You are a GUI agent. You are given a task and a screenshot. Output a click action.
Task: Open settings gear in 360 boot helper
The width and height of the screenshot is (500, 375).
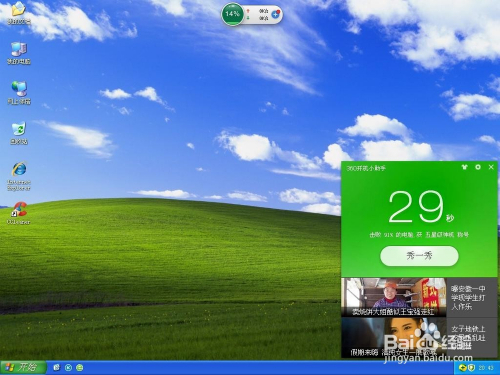tap(478, 167)
